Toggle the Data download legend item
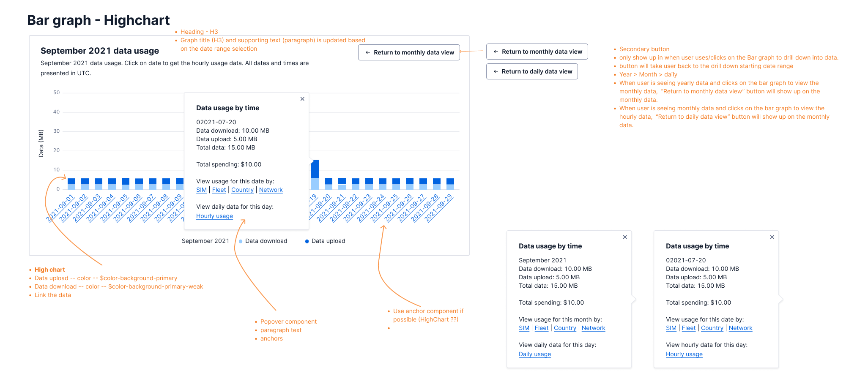The image size is (868, 387). (x=263, y=241)
